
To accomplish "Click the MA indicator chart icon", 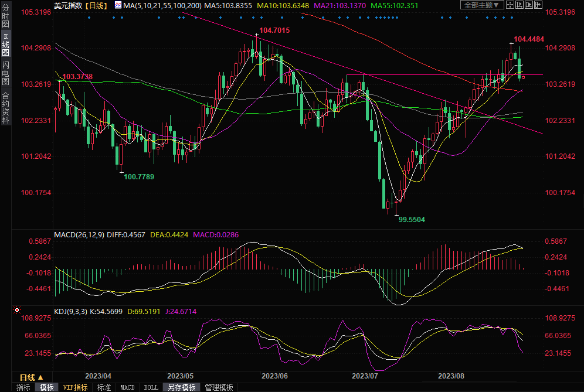I will click(x=118, y=5).
